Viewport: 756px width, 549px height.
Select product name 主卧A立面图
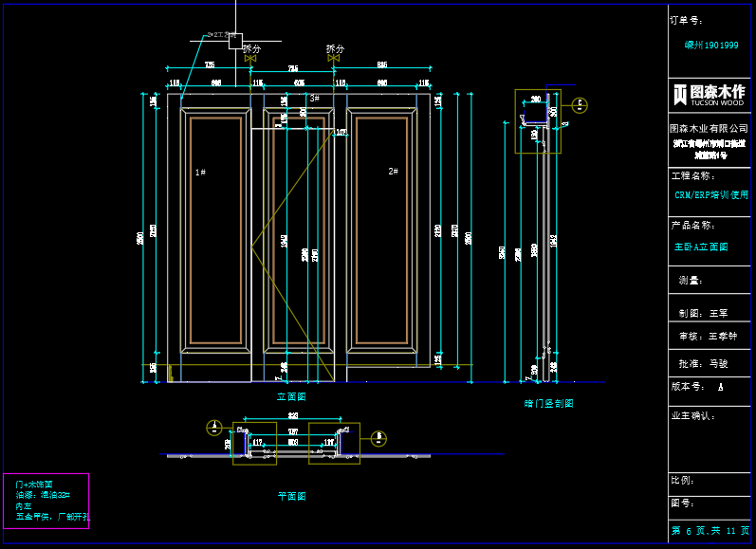[x=701, y=247]
